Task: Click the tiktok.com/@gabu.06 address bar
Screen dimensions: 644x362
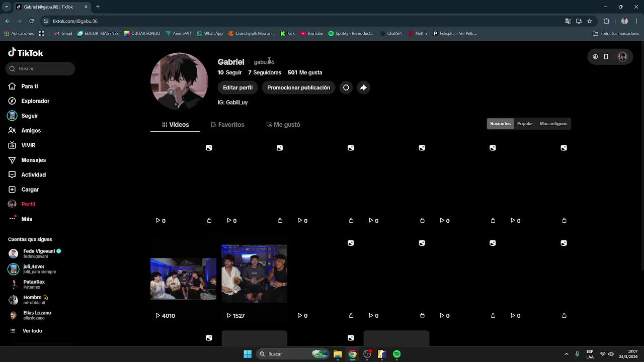Action: (302, 21)
